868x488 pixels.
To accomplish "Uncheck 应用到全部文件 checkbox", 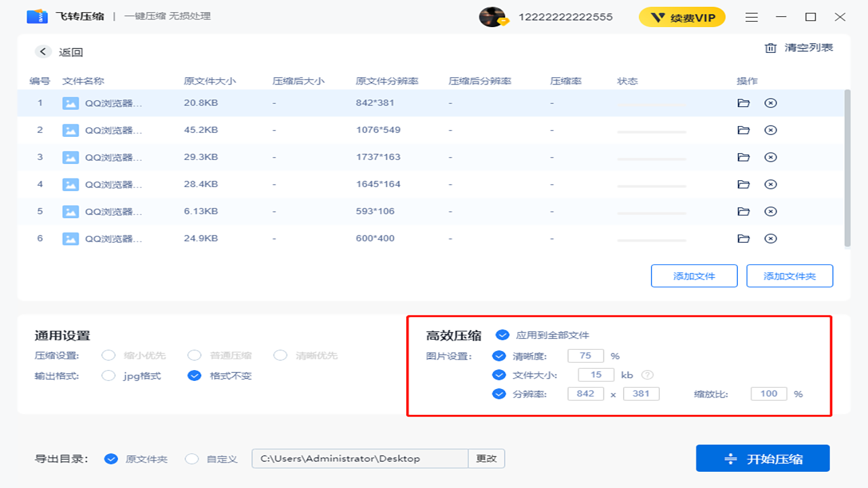I will (x=502, y=335).
